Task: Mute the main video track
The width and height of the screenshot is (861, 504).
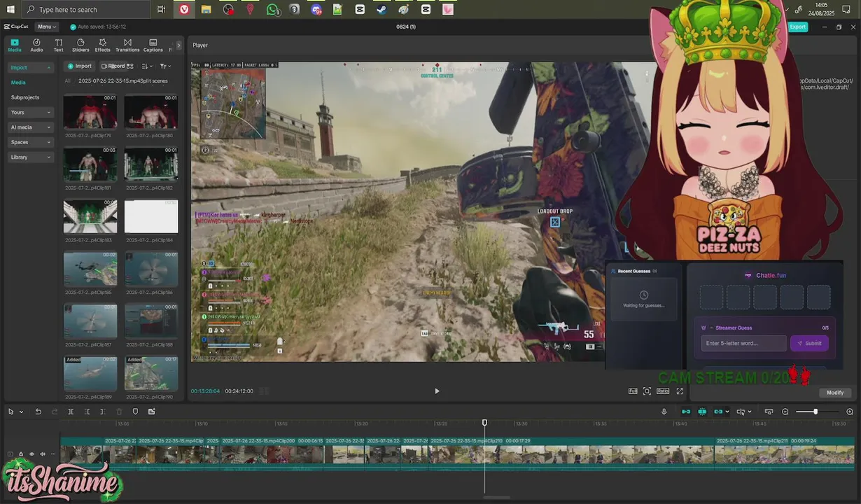Action: pos(43,454)
